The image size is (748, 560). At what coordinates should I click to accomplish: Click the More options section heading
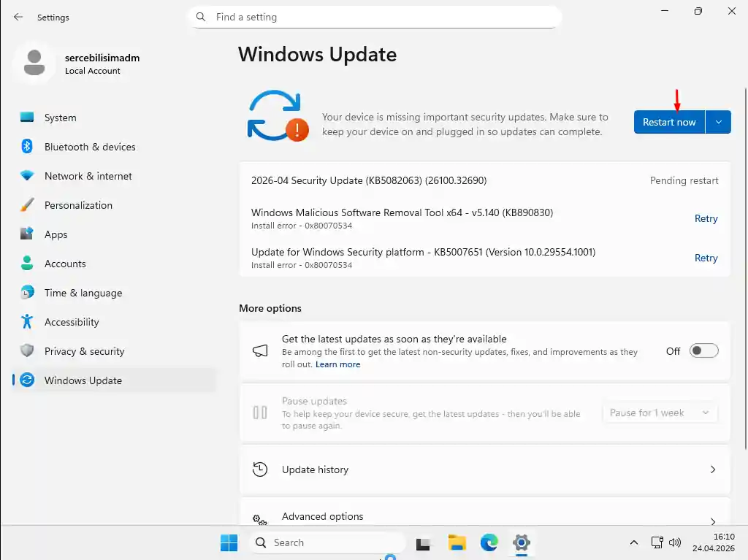pos(270,308)
